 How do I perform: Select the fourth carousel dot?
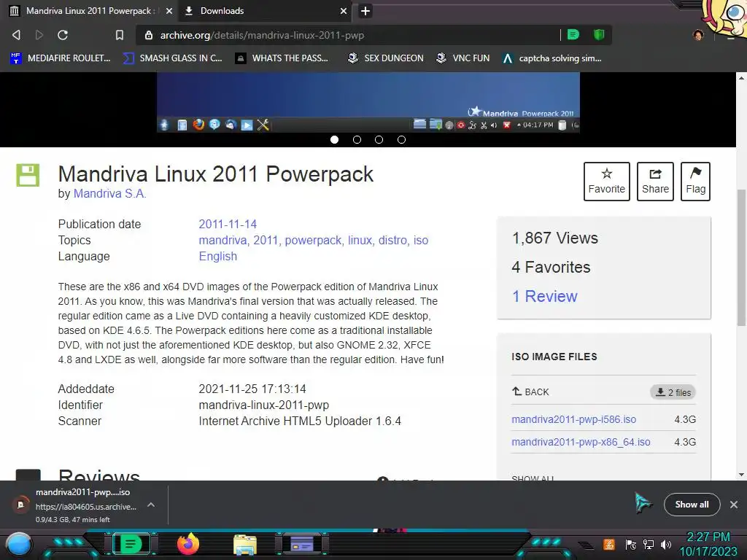[402, 139]
